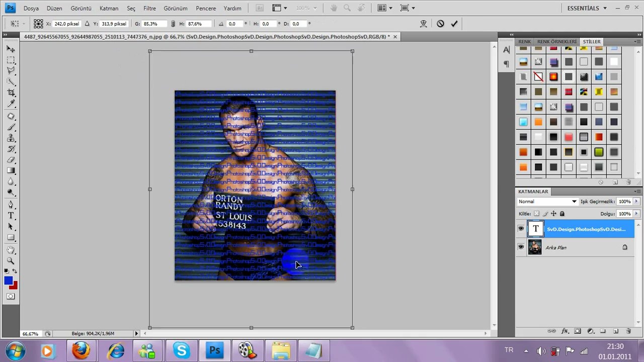
Task: Open the Katman menu
Action: [109, 8]
